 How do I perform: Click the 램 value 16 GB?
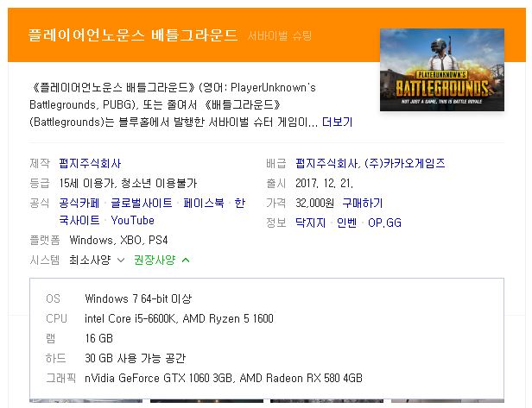point(98,338)
